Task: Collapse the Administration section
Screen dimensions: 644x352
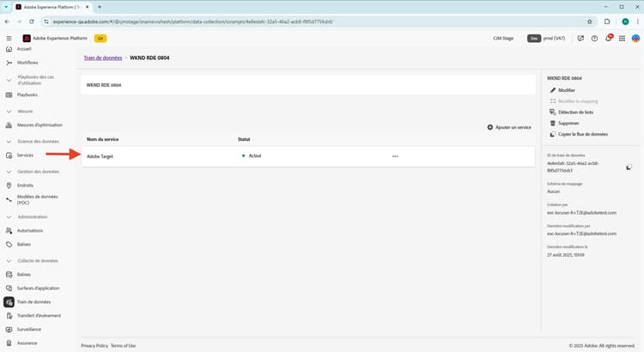Action: [9, 217]
